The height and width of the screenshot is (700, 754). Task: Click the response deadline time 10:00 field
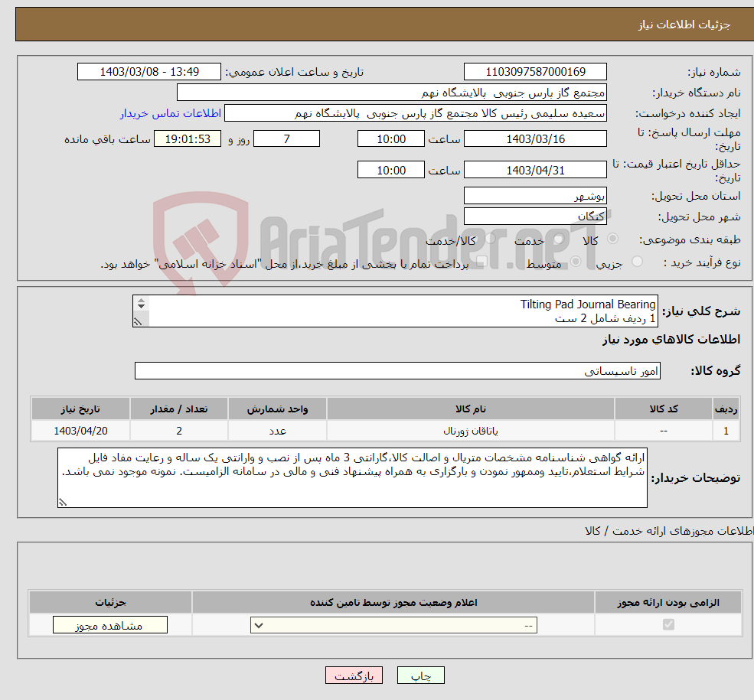(391, 139)
